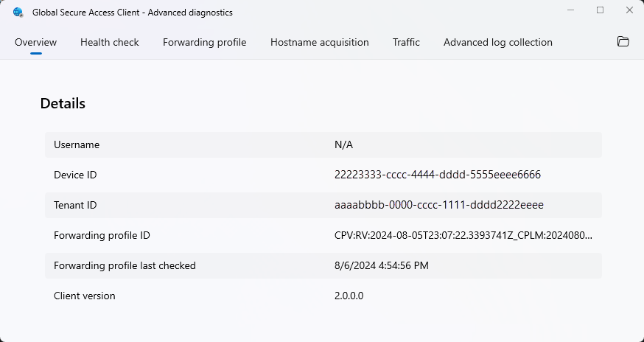Click the Details section heading
The image size is (644, 342).
tap(63, 104)
